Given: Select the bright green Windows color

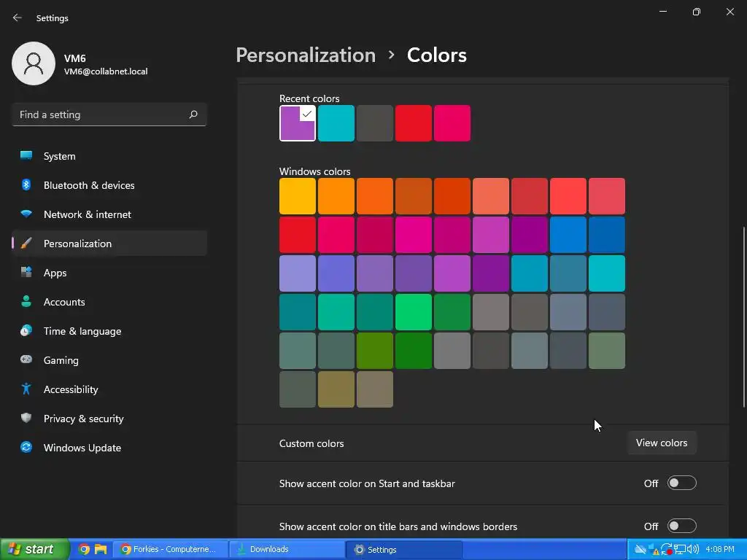Looking at the screenshot, I should (x=414, y=312).
